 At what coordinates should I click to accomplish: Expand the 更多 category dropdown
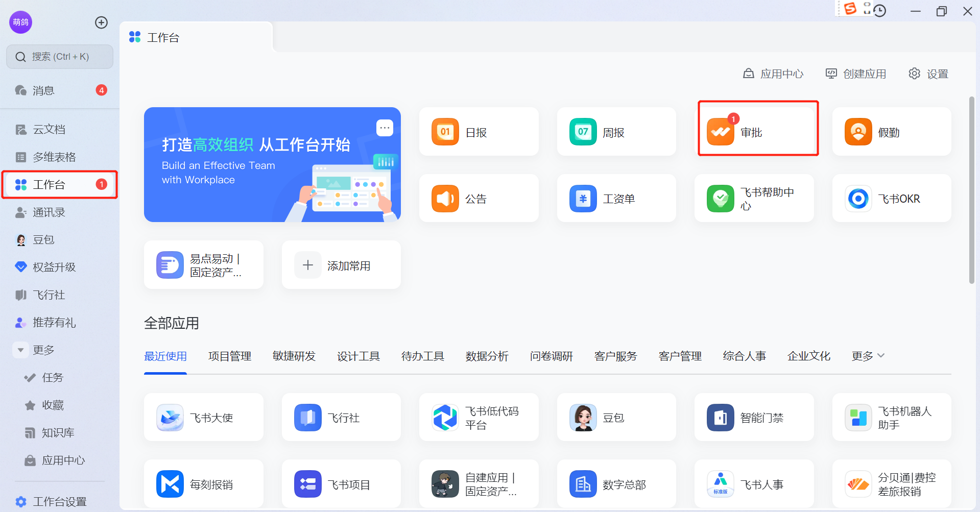(868, 356)
